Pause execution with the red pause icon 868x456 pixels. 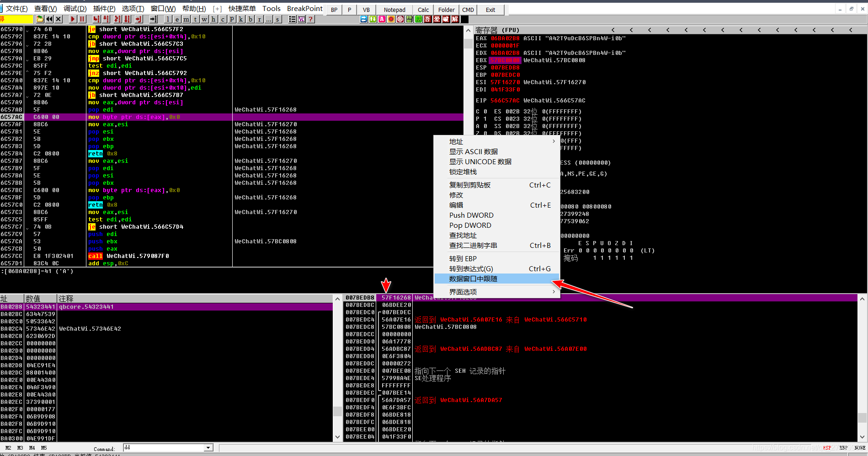point(82,19)
